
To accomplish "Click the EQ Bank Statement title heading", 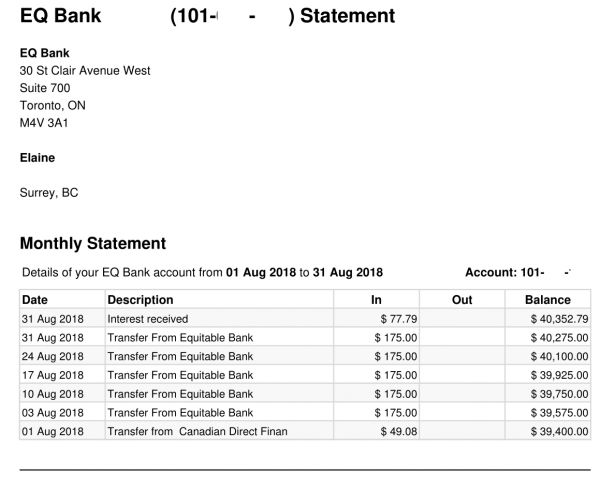I will (x=207, y=17).
